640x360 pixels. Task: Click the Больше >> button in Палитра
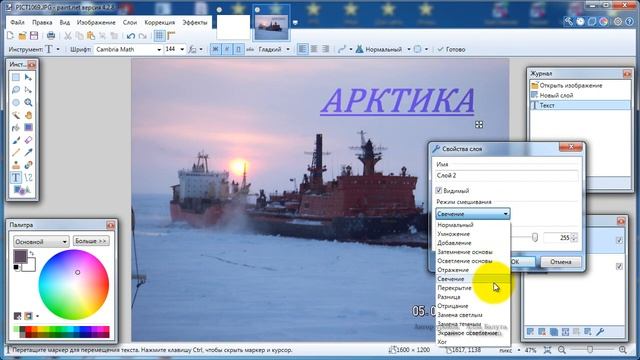coord(91,241)
